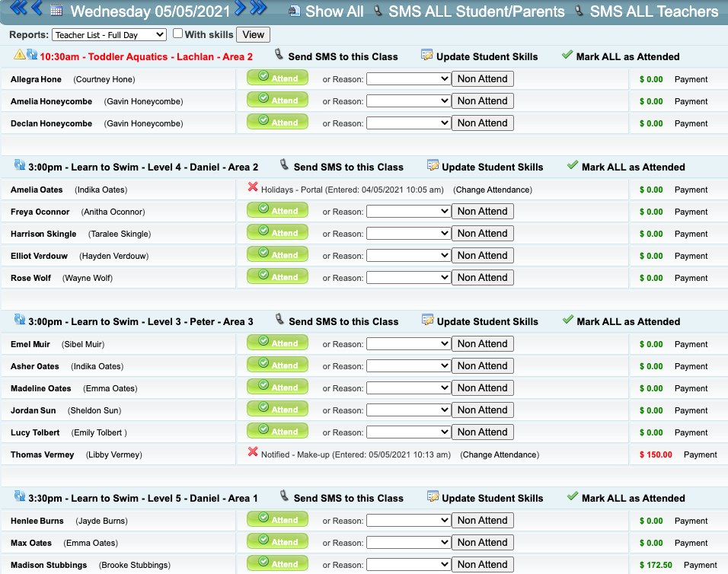
Task: Click skills notepad icon for Toddler Aquatics
Action: pyautogui.click(x=427, y=55)
